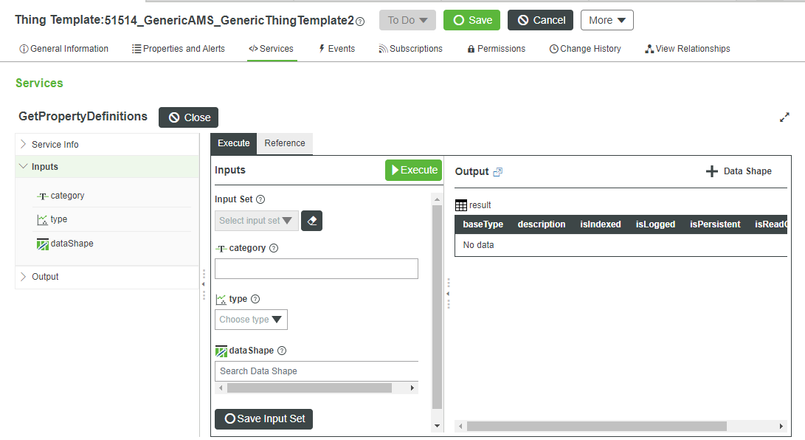805x440 pixels.
Task: Switch to the Reference tab
Action: click(x=285, y=143)
